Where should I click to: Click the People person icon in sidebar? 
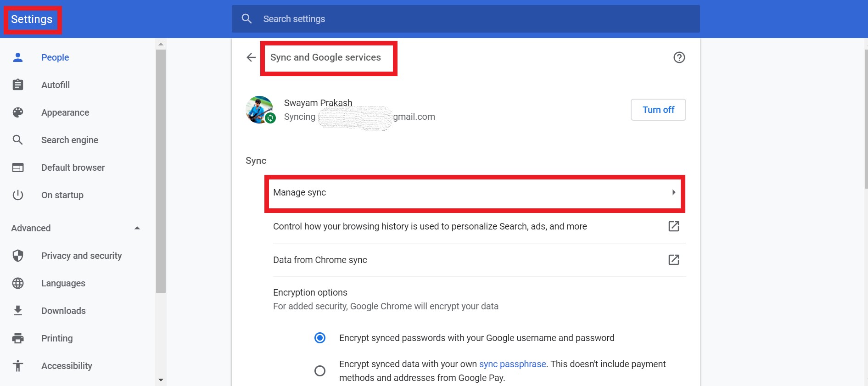point(18,57)
